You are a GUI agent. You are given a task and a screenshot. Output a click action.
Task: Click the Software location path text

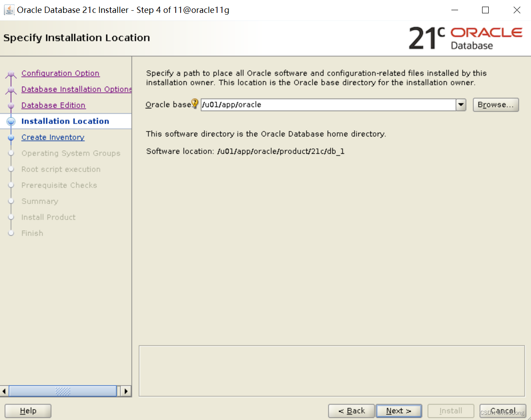click(281, 151)
